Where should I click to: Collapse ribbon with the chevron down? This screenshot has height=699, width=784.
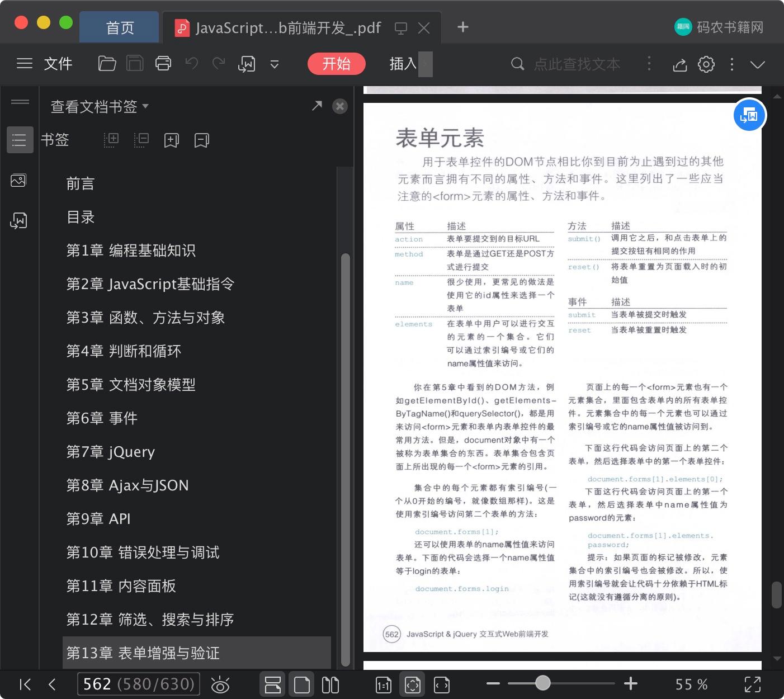[757, 65]
